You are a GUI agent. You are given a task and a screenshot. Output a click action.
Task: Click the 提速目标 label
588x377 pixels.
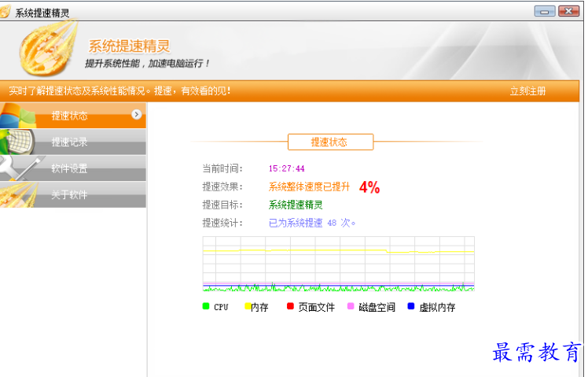pos(222,205)
